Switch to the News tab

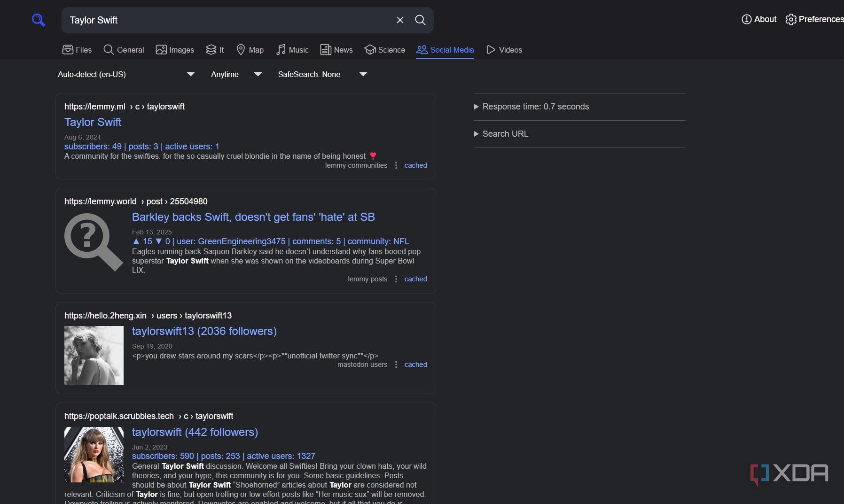tap(336, 50)
